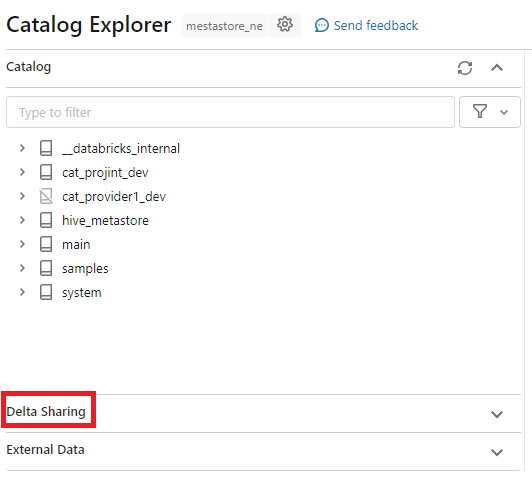Click the cat_provider1_dev shared catalog icon
Image resolution: width=532 pixels, height=478 pixels.
coord(46,196)
